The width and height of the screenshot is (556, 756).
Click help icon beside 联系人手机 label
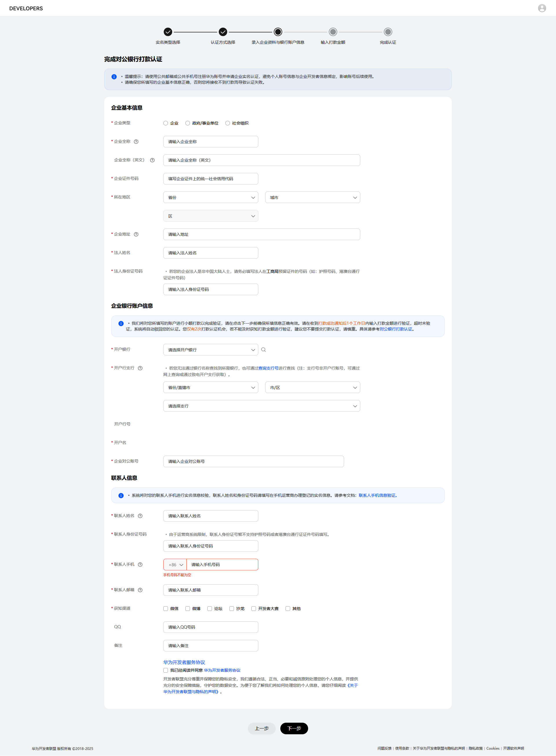pos(140,565)
